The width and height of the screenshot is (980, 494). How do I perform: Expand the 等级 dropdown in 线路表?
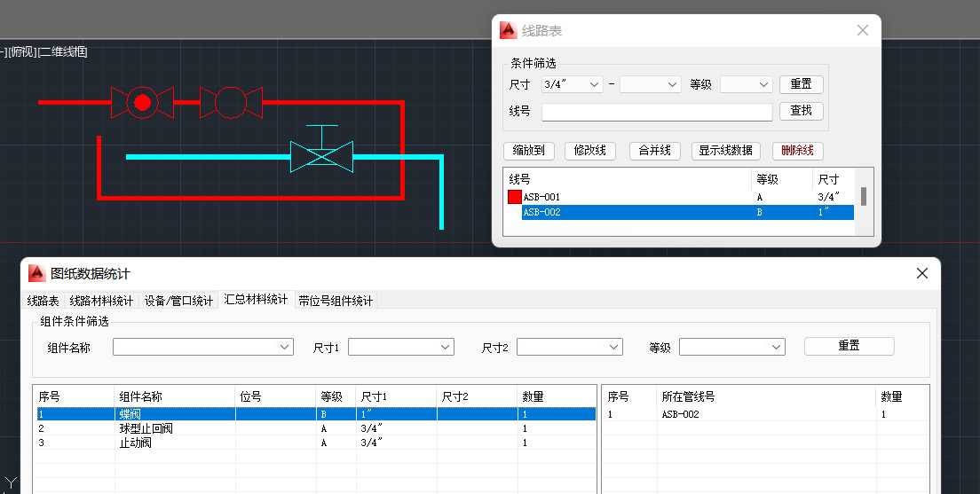point(746,85)
